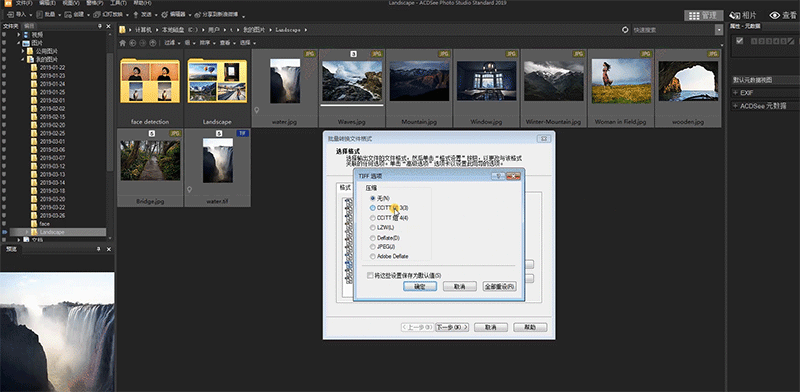
Task: Open the 默认元数据视图 dropdown
Action: 765,80
